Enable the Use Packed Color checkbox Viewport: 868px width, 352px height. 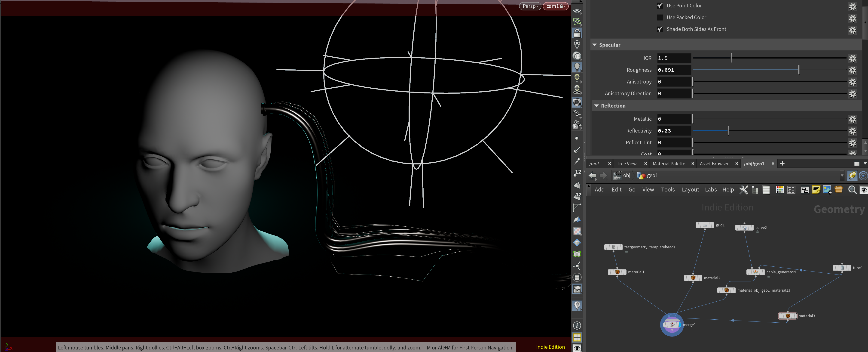pos(660,18)
